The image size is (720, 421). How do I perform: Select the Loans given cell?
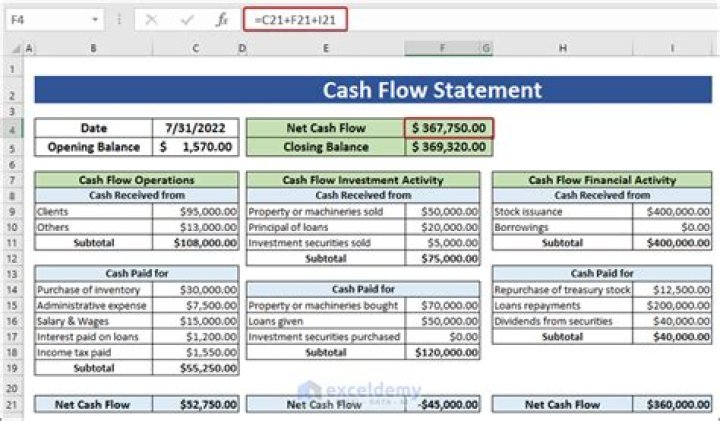tap(326, 321)
